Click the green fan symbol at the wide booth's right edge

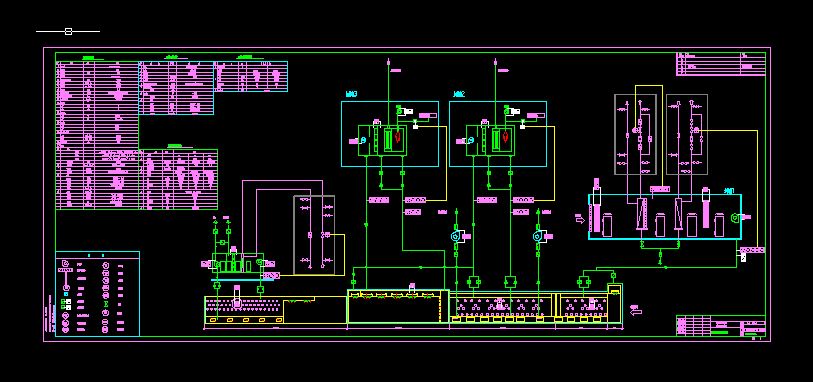pos(734,218)
